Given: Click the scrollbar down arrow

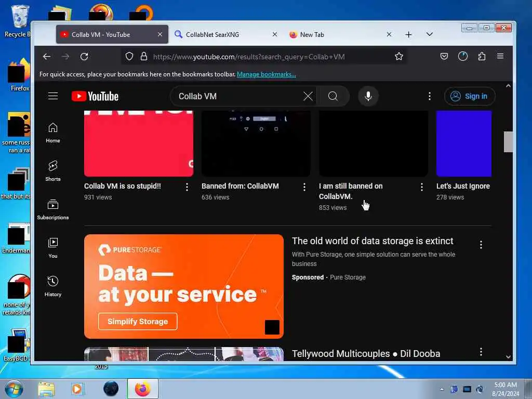Looking at the screenshot, I should point(508,356).
